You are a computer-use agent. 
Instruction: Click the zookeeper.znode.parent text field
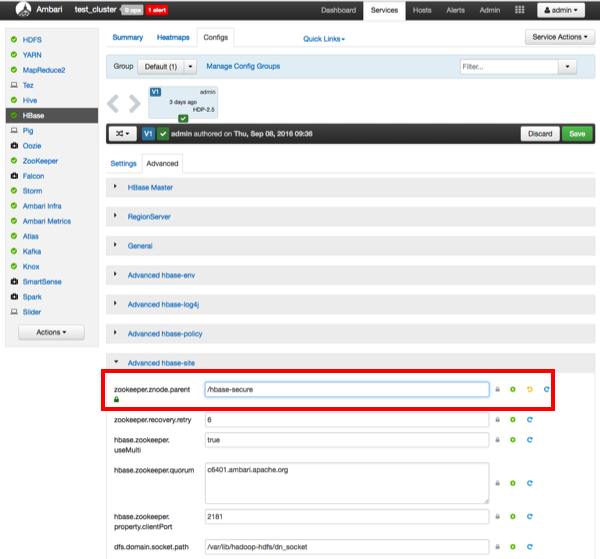pos(346,389)
